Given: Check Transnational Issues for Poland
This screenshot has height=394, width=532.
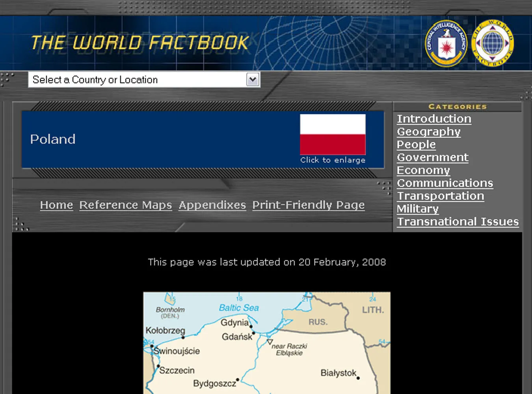Looking at the screenshot, I should (x=458, y=221).
